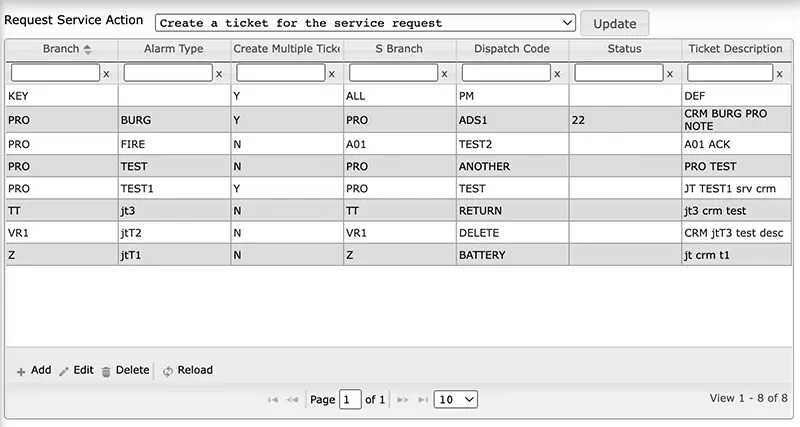Click the jtT1 alarm type cell
800x427 pixels.
(174, 255)
